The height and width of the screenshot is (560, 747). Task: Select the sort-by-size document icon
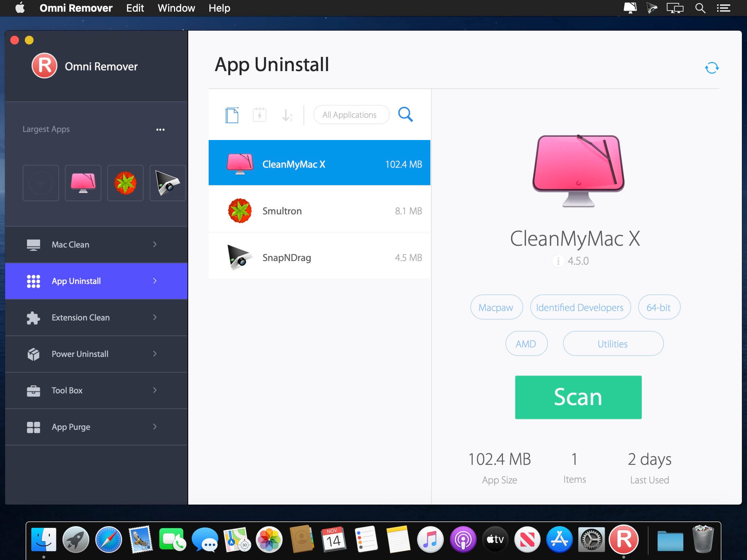click(231, 114)
